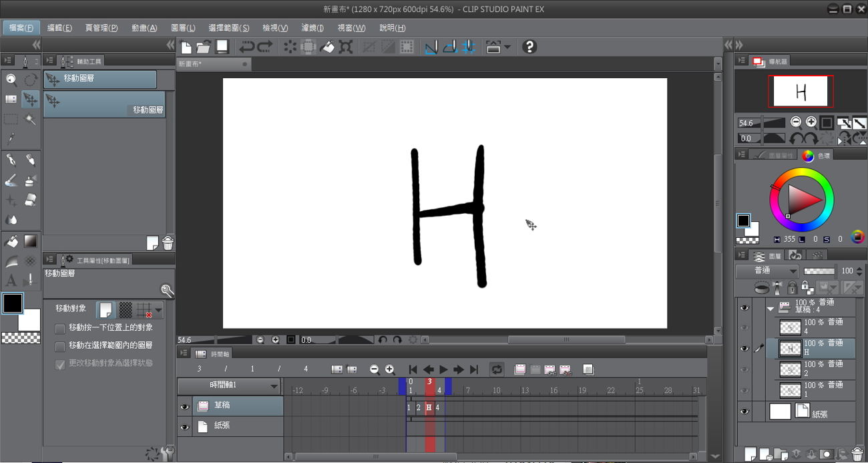
Task: Open the 濾鏡(I) menu
Action: pos(312,28)
